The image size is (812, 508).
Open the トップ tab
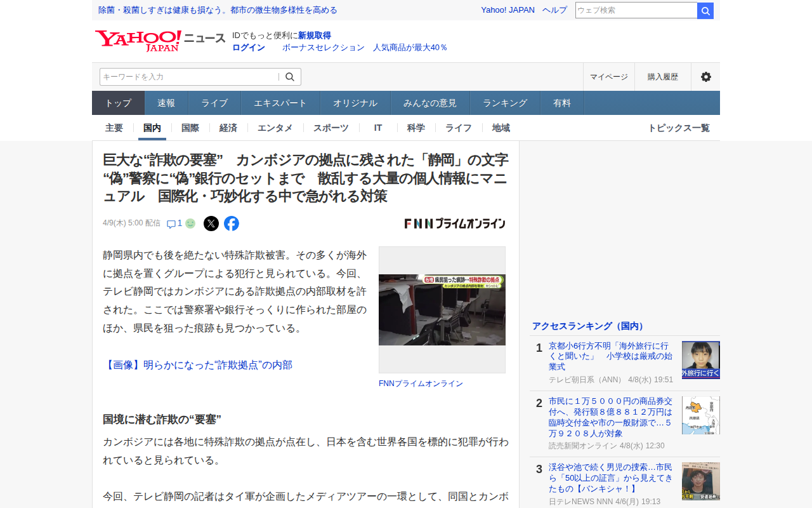pyautogui.click(x=119, y=103)
